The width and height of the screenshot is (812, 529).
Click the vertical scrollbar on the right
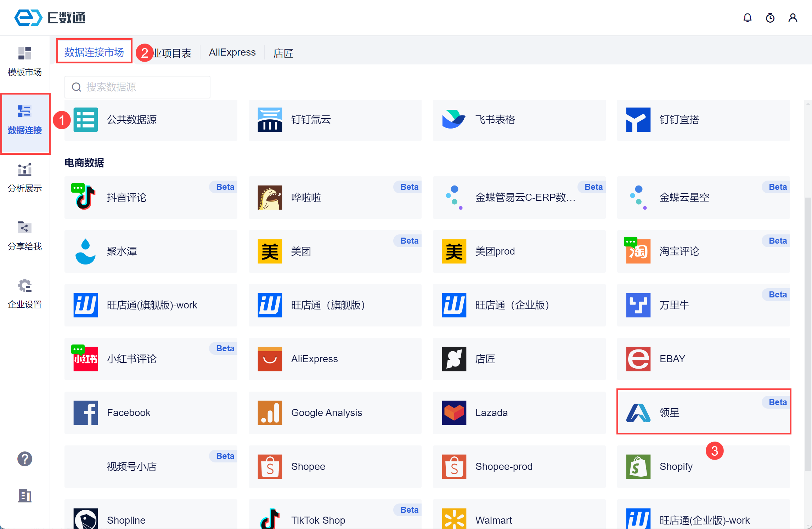pos(808,333)
